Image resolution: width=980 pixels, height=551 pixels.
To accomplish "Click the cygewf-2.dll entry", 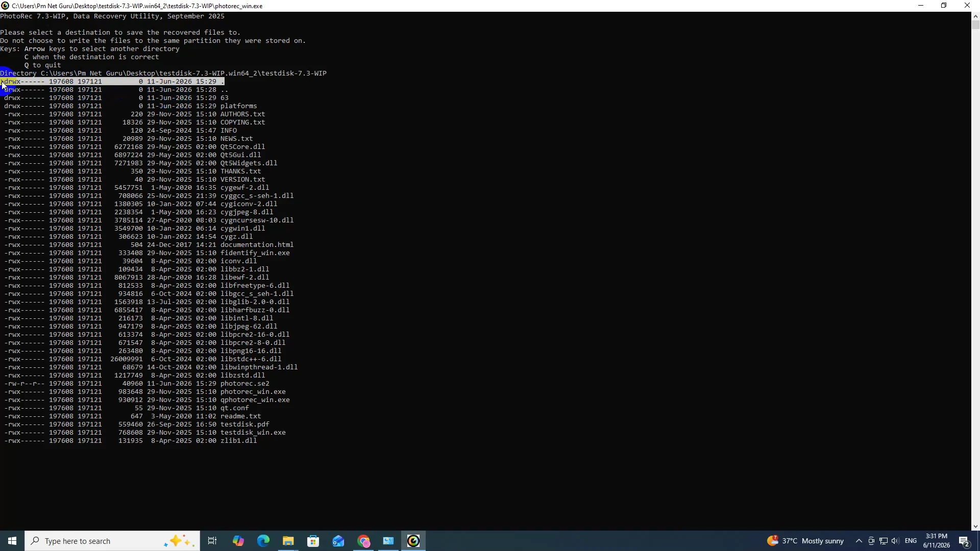I will coord(137,188).
